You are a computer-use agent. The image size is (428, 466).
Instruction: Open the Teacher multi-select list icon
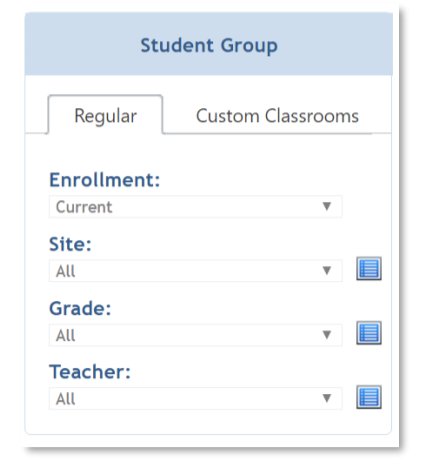pyautogui.click(x=369, y=397)
